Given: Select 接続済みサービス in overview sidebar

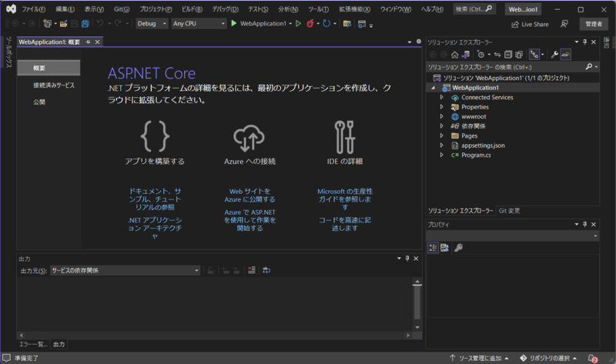Looking at the screenshot, I should (53, 85).
